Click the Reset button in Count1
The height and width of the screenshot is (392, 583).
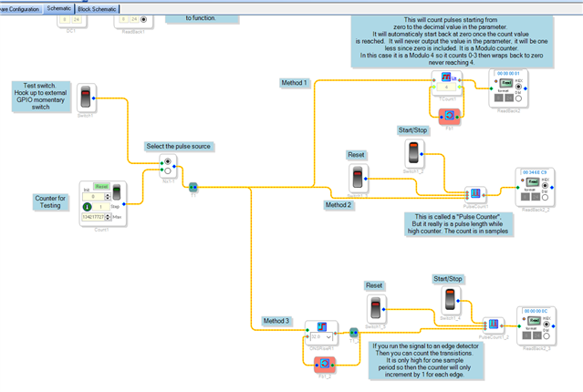point(101,187)
